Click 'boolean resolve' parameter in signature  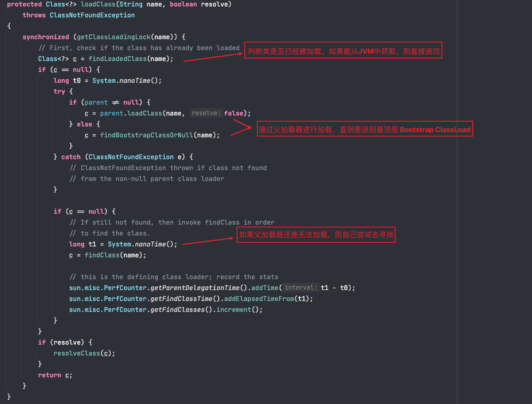199,5
